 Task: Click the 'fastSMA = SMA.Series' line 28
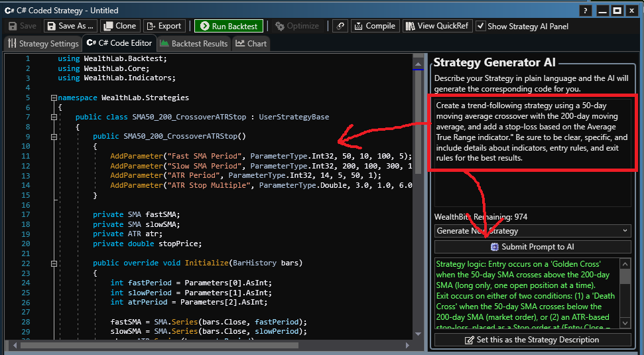coord(209,322)
